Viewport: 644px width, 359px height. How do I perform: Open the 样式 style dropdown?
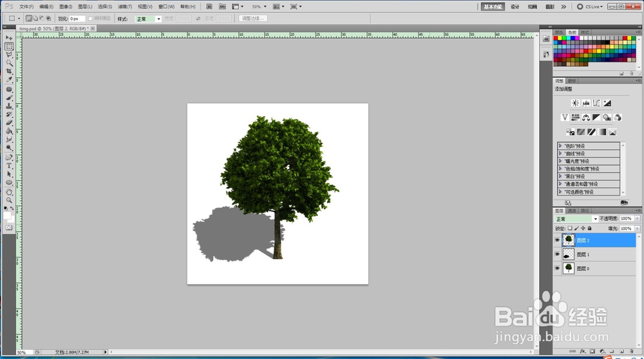tap(148, 19)
